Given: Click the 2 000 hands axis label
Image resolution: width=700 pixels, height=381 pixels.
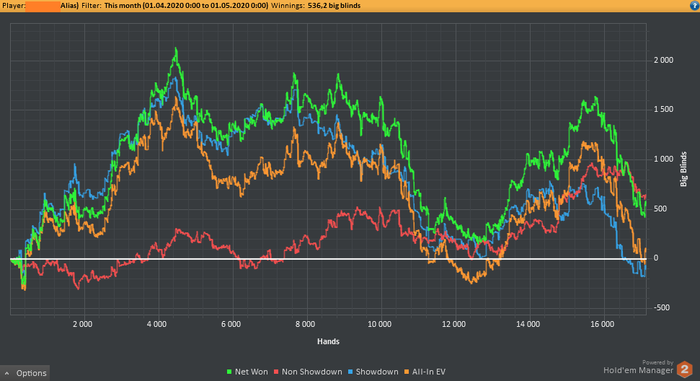Looking at the screenshot, I should click(x=83, y=324).
